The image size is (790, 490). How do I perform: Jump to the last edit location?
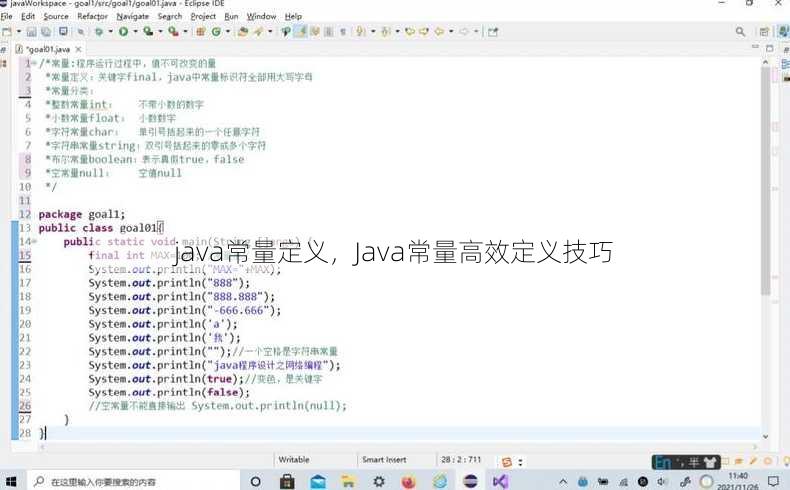(410, 32)
